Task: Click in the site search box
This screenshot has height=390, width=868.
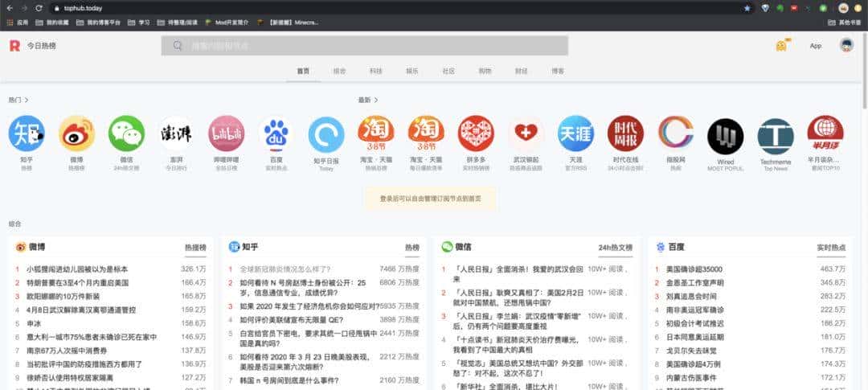Action: click(364, 45)
